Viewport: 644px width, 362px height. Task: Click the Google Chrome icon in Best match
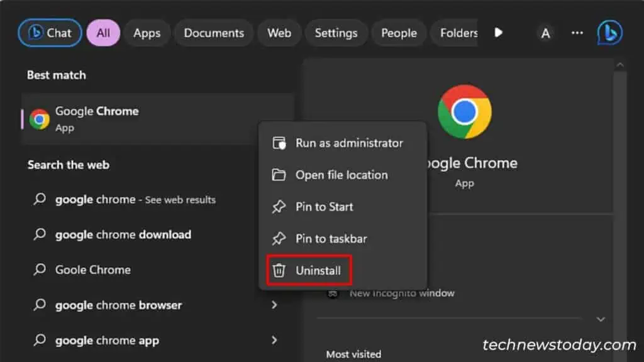tap(40, 118)
